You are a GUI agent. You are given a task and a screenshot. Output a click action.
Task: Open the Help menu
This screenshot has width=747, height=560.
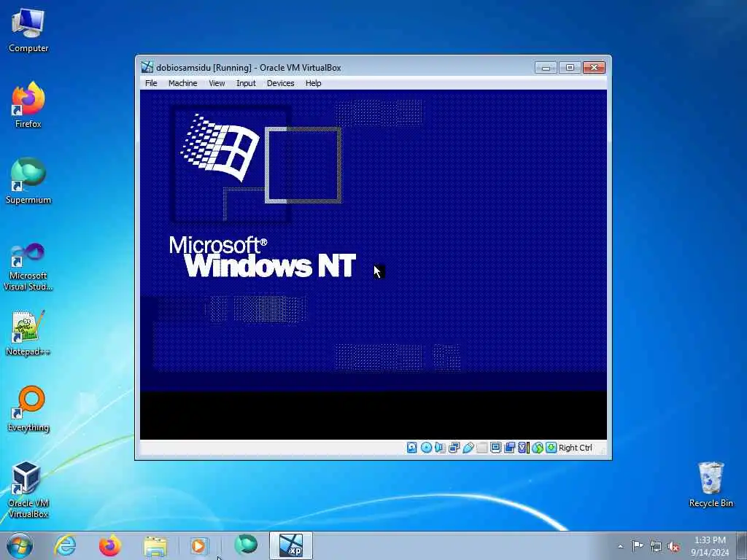[x=313, y=83]
